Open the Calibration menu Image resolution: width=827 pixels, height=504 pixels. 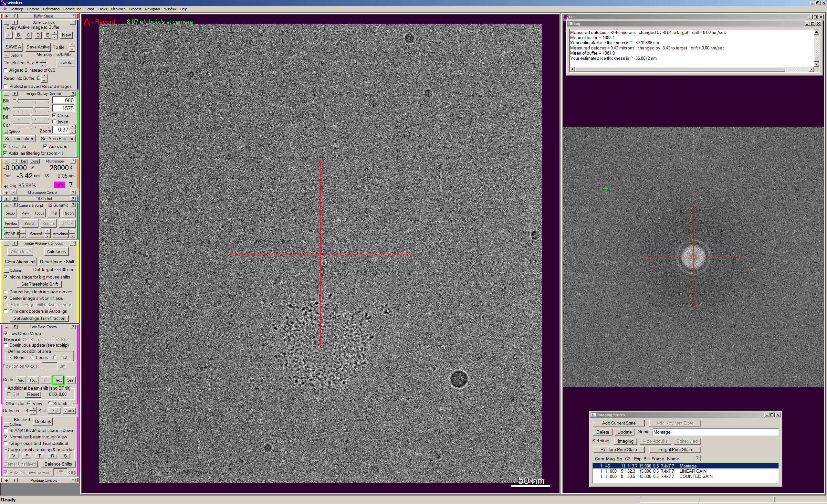(51, 9)
